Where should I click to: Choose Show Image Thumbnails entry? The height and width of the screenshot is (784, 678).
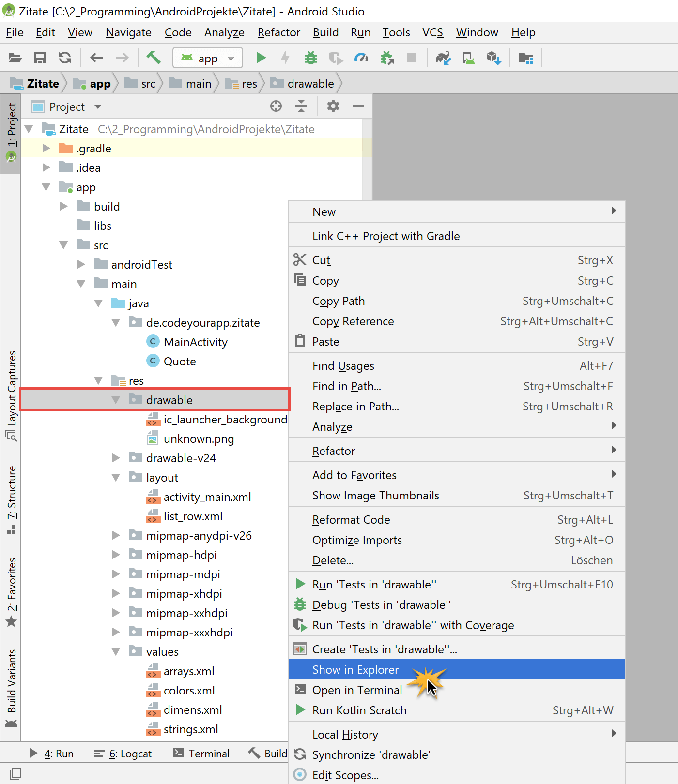click(457, 495)
